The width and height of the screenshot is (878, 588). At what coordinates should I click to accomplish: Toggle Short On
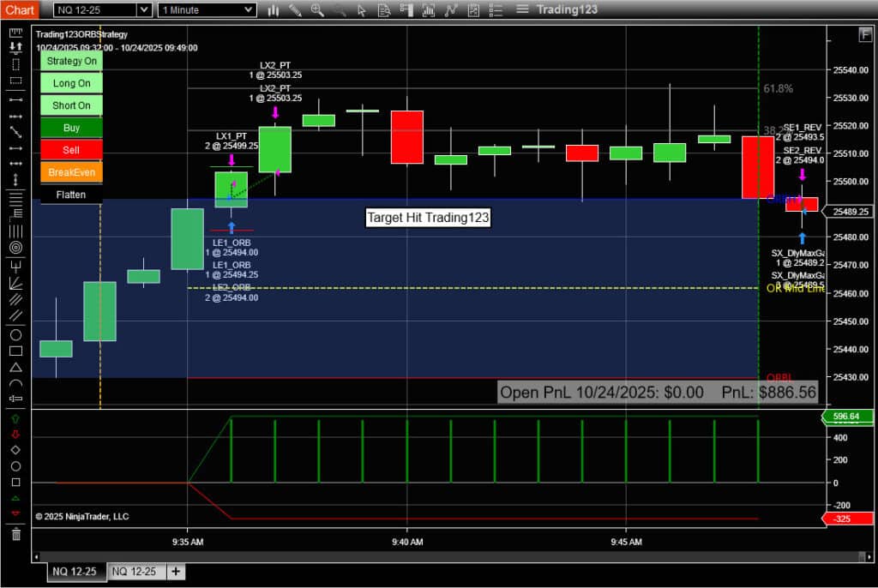click(71, 105)
